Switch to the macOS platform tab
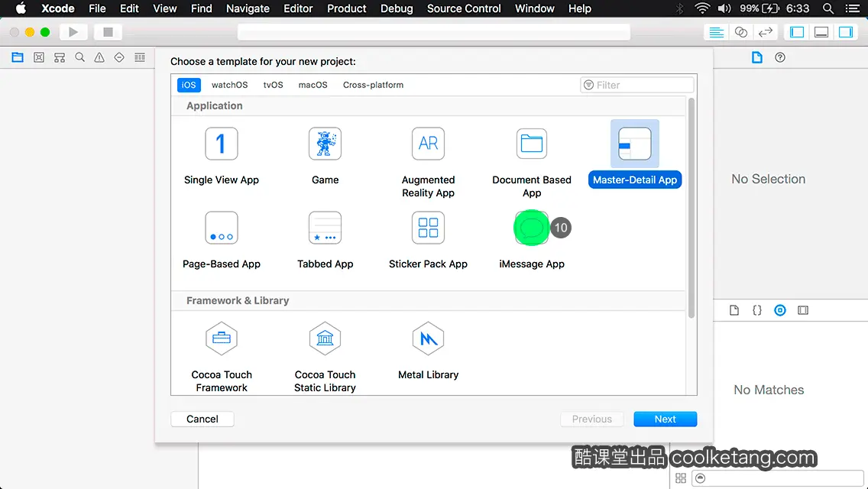Viewport: 868px width, 489px height. [x=313, y=85]
